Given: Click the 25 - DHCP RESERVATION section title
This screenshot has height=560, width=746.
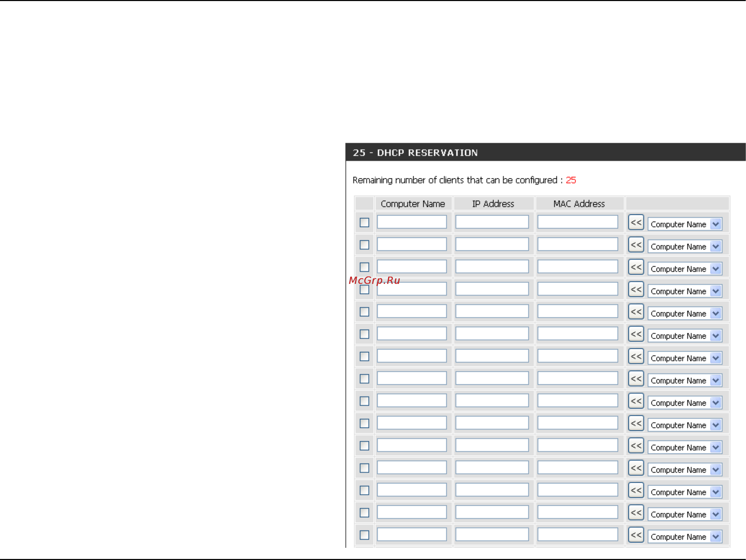Looking at the screenshot, I should (415, 153).
